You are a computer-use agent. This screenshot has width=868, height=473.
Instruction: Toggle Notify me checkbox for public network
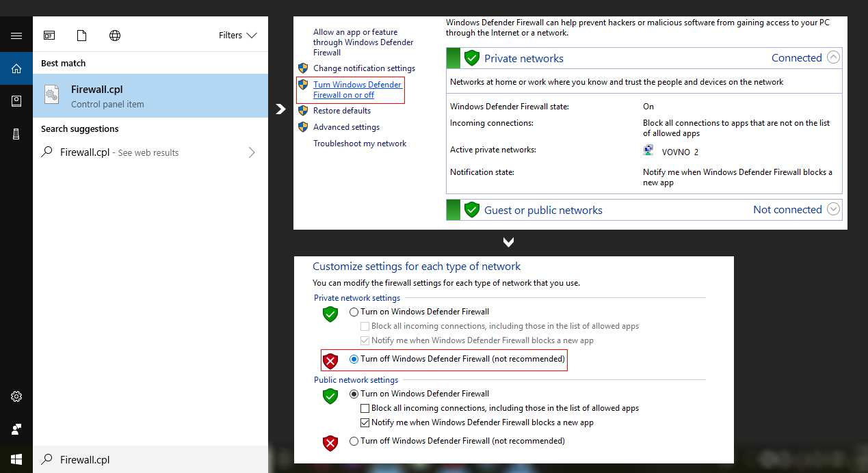pyautogui.click(x=365, y=422)
